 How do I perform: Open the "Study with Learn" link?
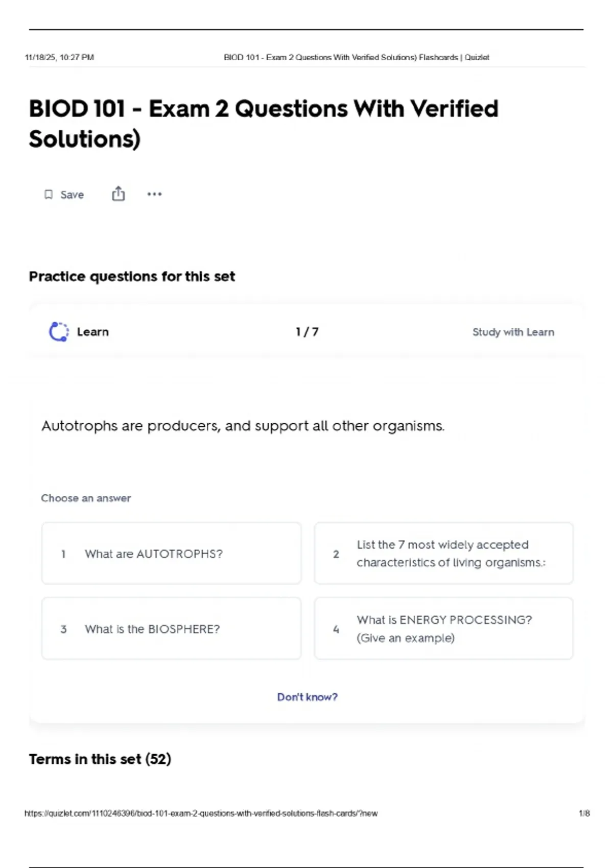click(513, 332)
